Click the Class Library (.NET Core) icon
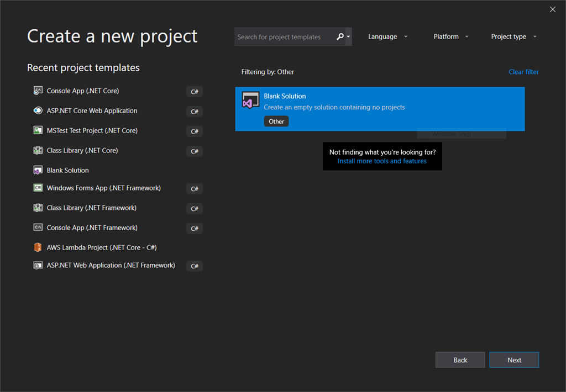Screen dimensions: 566x392 click(38, 150)
